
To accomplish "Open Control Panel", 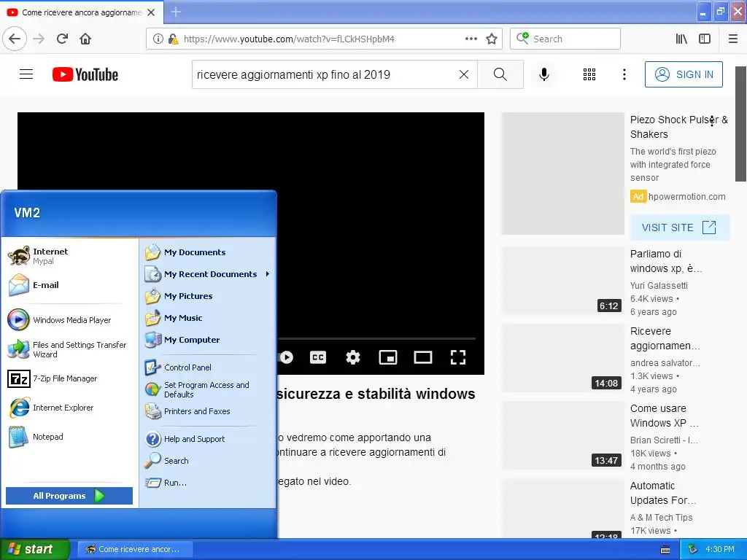I will (x=208, y=367).
